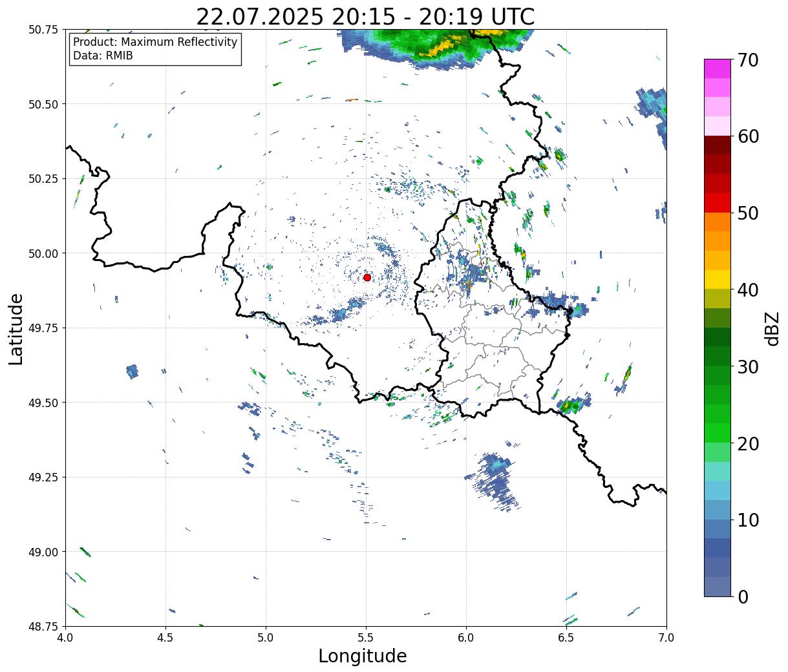Screen dimensions: 788x672
Task: Click the colorbar tick label '50'
Action: [x=747, y=213]
